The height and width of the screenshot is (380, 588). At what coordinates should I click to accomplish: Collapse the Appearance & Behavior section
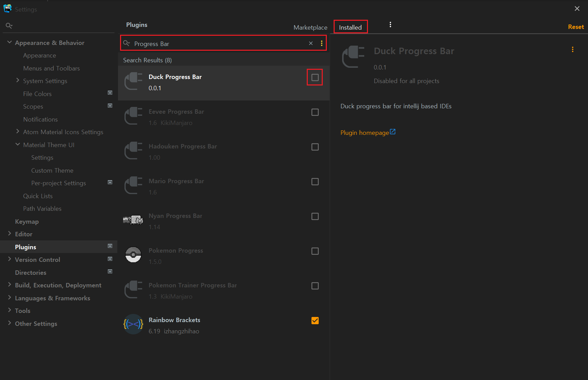[10, 42]
